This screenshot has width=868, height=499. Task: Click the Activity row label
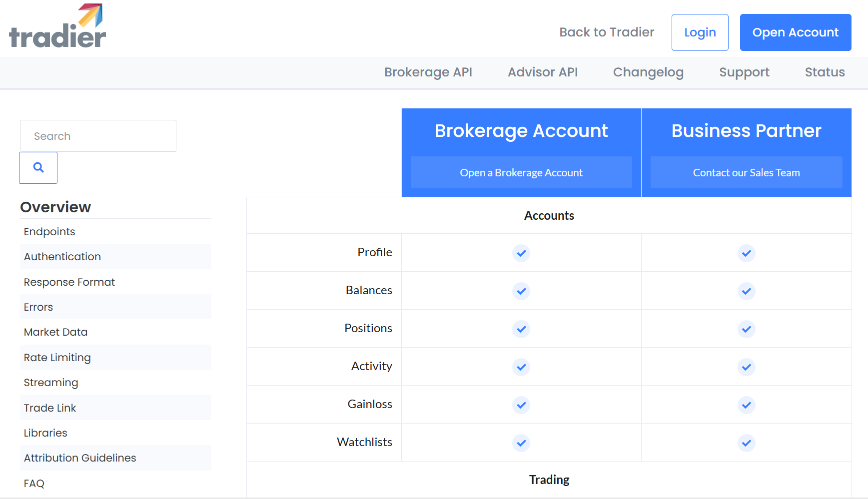(x=372, y=366)
